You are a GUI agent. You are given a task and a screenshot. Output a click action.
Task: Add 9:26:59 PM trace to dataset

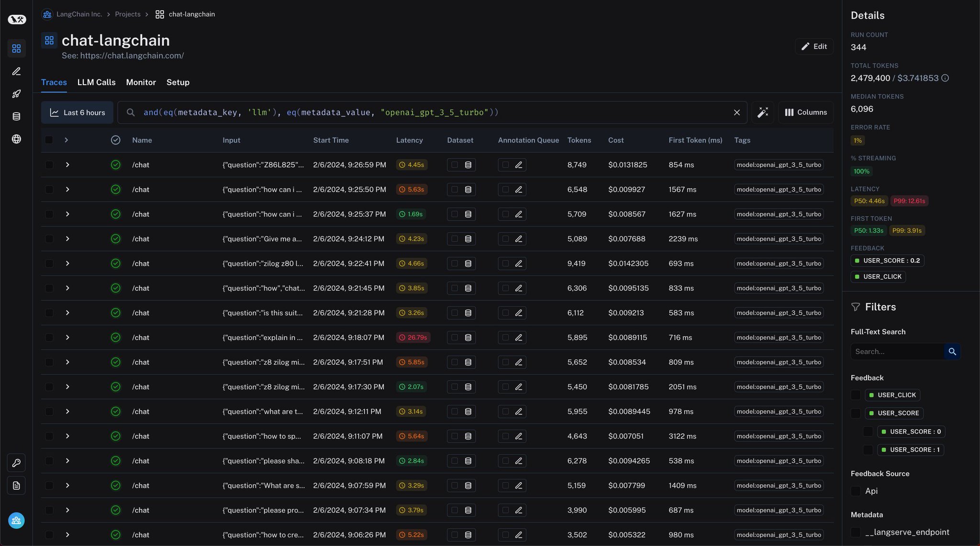pos(461,165)
